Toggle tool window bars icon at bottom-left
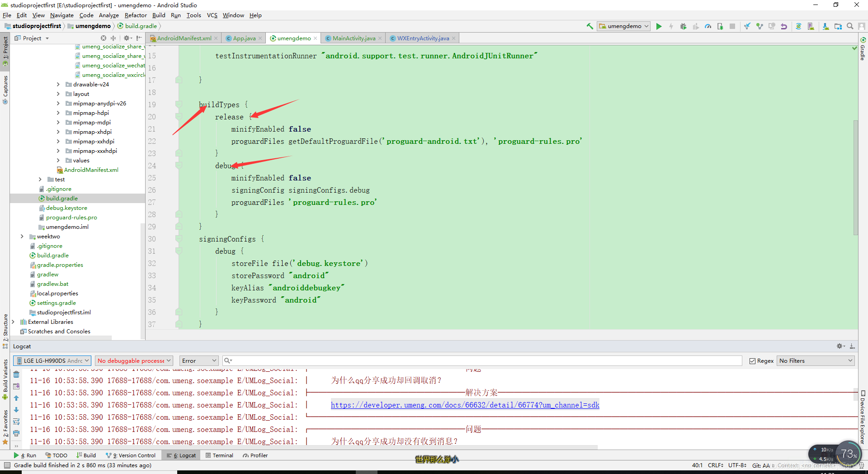The height and width of the screenshot is (474, 868). pyautogui.click(x=7, y=465)
